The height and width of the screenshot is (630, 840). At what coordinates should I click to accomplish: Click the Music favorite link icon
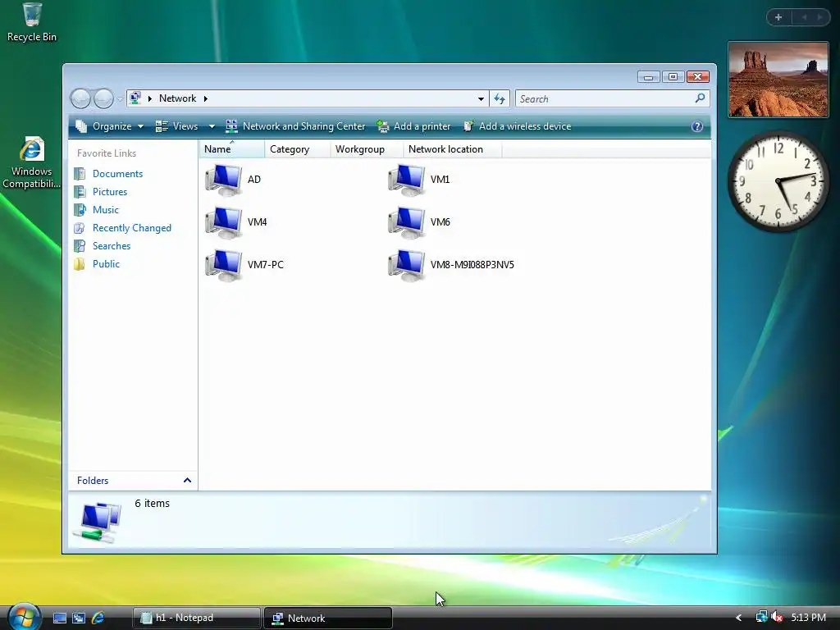(80, 210)
